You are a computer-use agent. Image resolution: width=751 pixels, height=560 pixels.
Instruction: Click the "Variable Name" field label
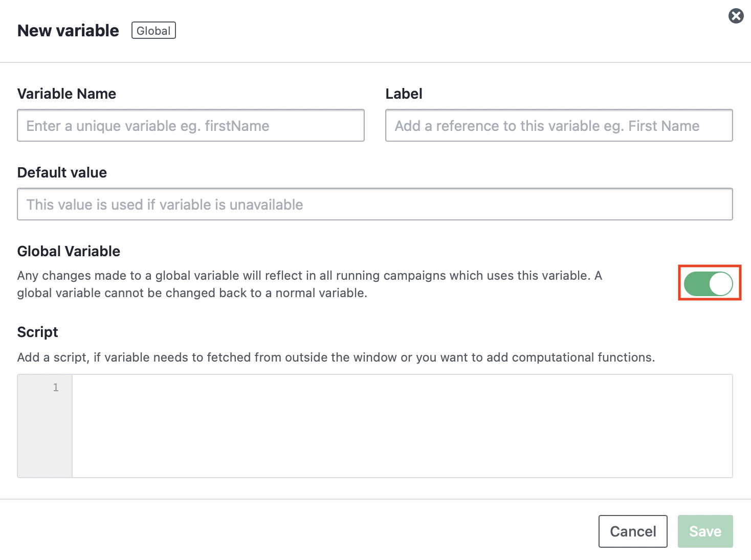[67, 94]
